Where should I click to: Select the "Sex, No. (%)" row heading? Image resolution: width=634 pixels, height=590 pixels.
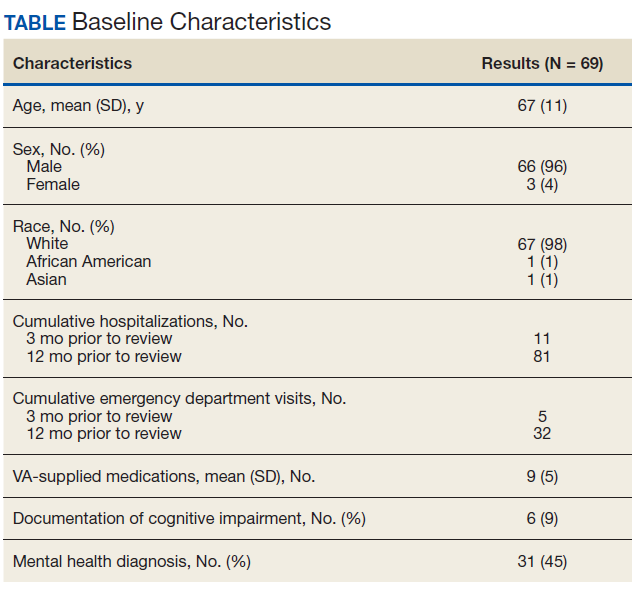tap(59, 149)
